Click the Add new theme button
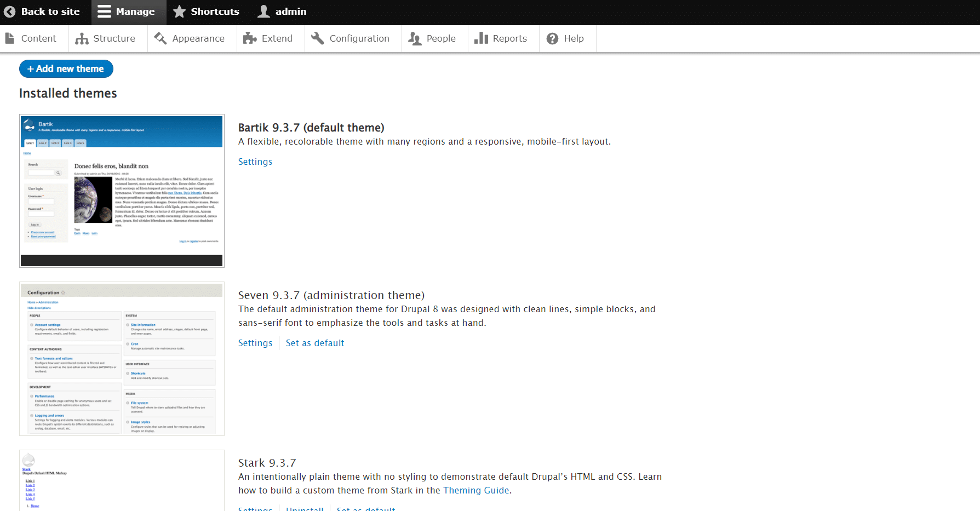This screenshot has height=511, width=980. click(66, 68)
